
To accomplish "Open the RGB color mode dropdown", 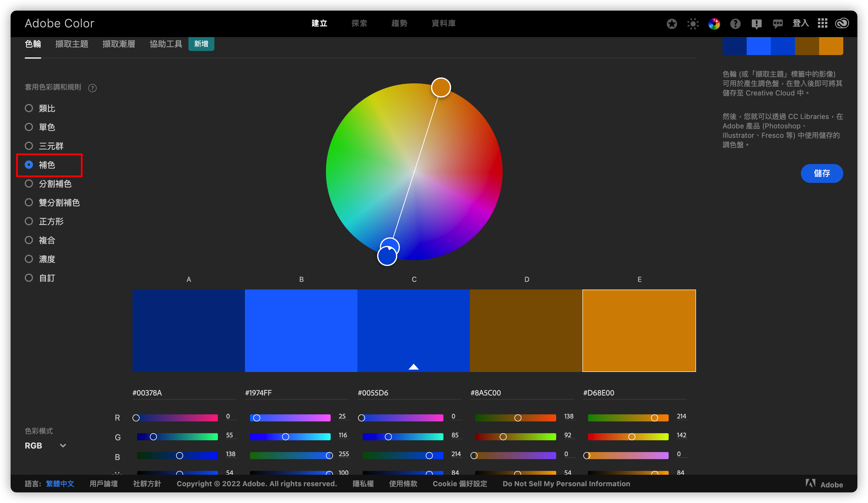I will coord(45,446).
